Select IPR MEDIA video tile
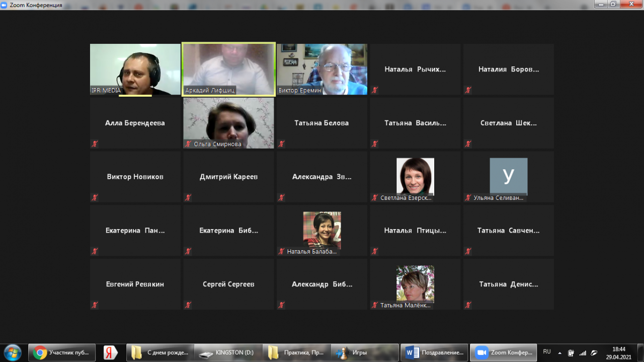The width and height of the screenshot is (644, 362). pos(135,69)
